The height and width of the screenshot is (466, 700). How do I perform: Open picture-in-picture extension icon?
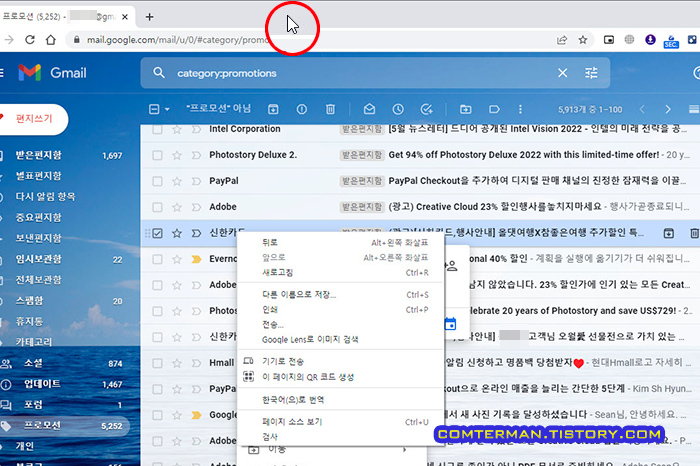(x=608, y=40)
